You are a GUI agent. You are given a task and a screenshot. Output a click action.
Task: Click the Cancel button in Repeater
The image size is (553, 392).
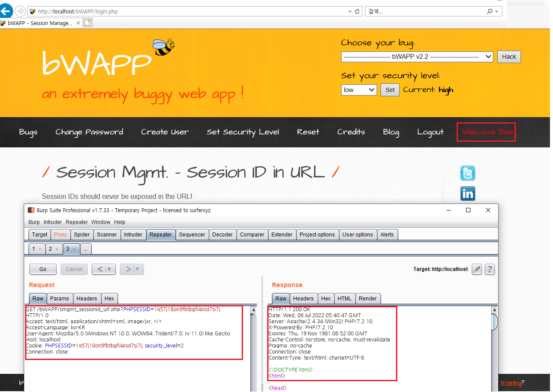74,269
